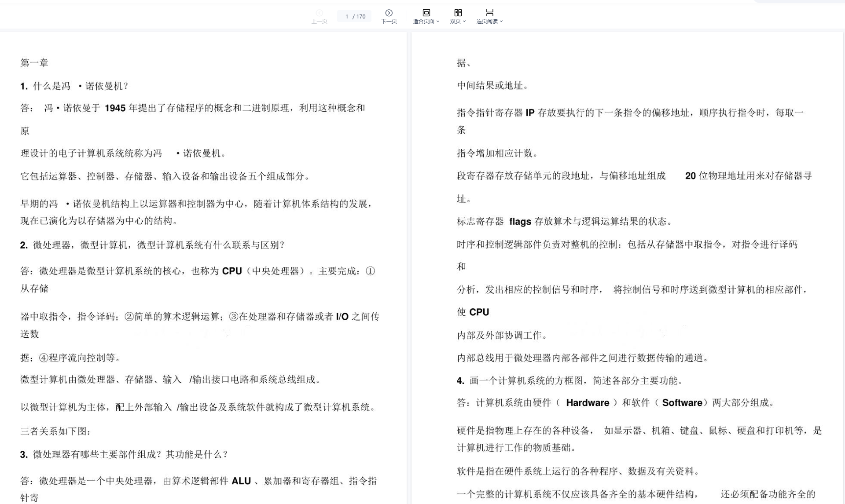
Task: Click the bold word Software
Action: [x=682, y=403]
